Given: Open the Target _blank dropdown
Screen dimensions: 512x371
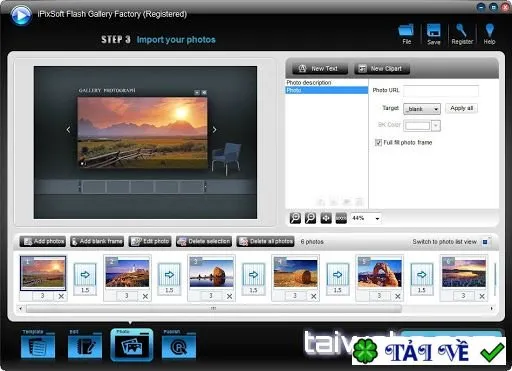Looking at the screenshot, I should tap(422, 109).
